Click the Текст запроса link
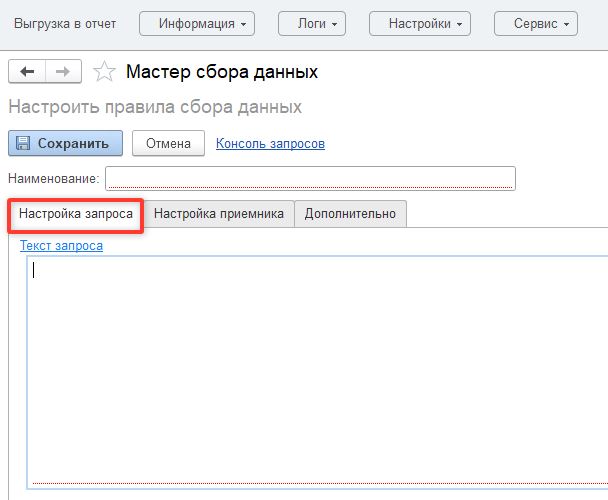The image size is (608, 500). click(x=61, y=245)
